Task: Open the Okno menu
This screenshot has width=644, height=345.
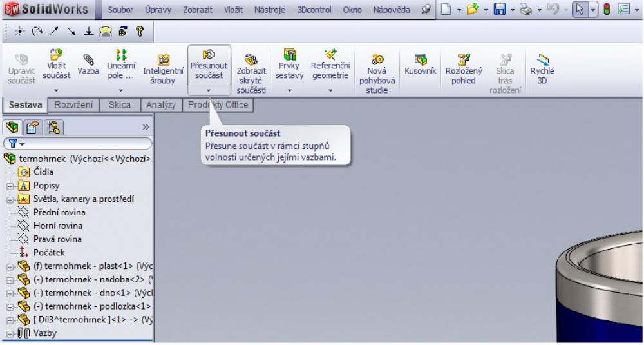Action: [x=352, y=10]
